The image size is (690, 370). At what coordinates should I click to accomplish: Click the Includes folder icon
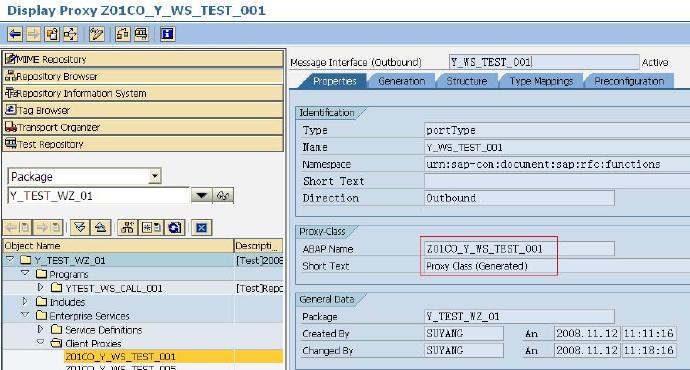pos(41,302)
